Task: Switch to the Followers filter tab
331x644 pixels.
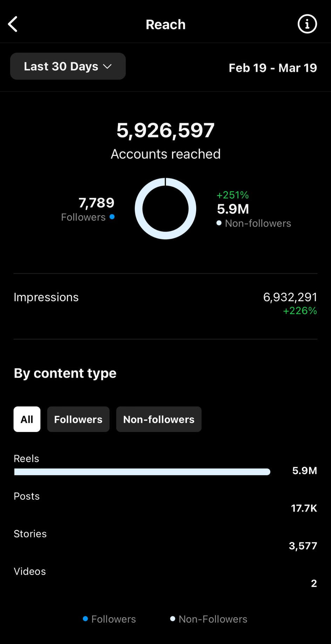Action: pyautogui.click(x=78, y=419)
